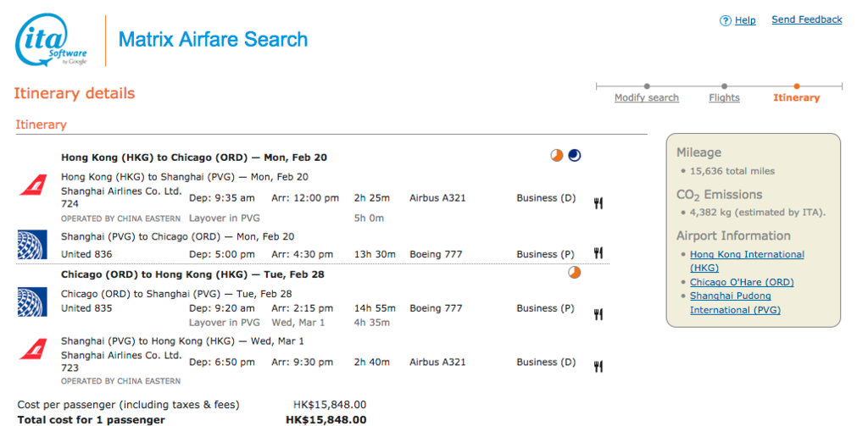Click the meal icon for United 836
The image size is (868, 426).
tap(598, 253)
